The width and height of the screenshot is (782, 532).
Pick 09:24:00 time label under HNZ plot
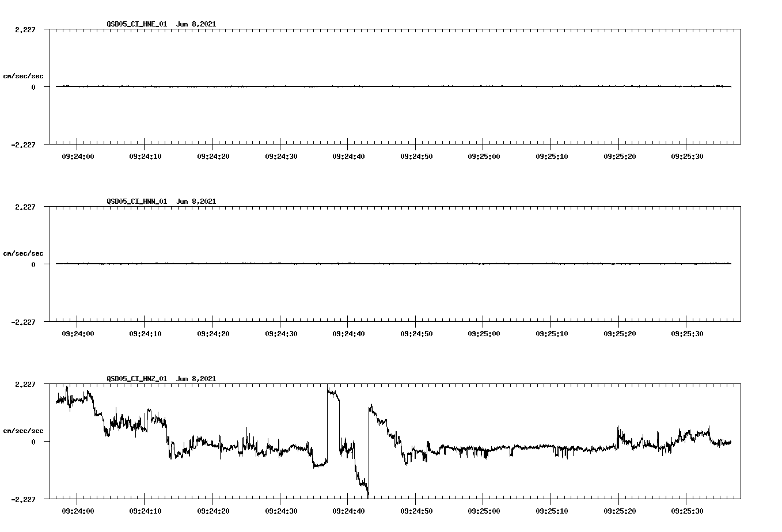coord(77,511)
